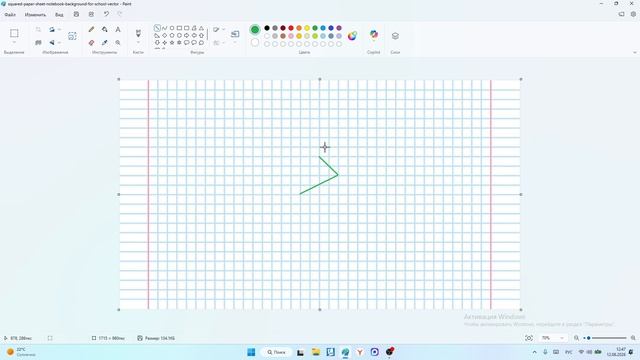Click the Redo arrow
The image size is (640, 360).
tap(120, 14)
